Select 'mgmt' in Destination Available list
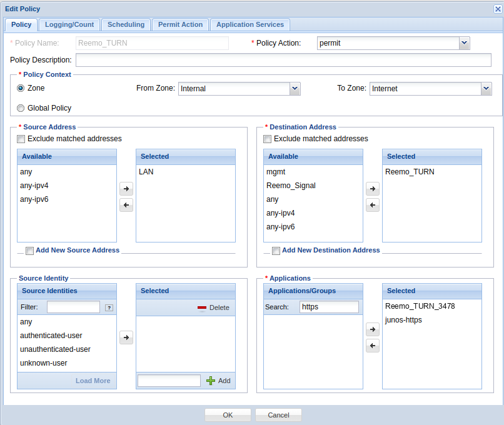 click(x=313, y=172)
